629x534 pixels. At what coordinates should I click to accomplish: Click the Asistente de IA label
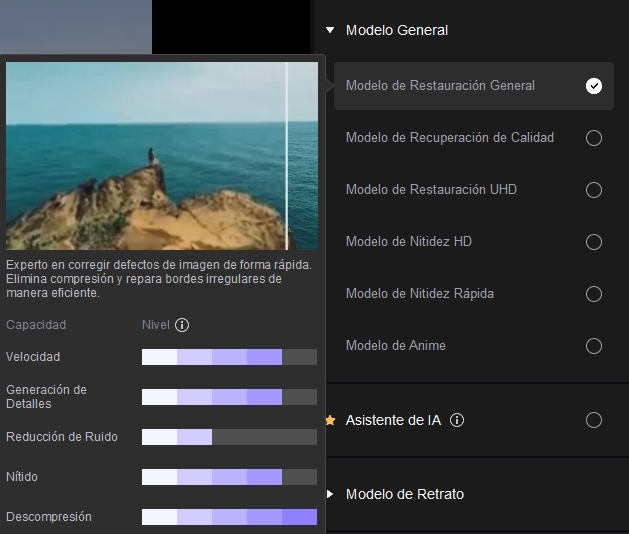click(393, 421)
